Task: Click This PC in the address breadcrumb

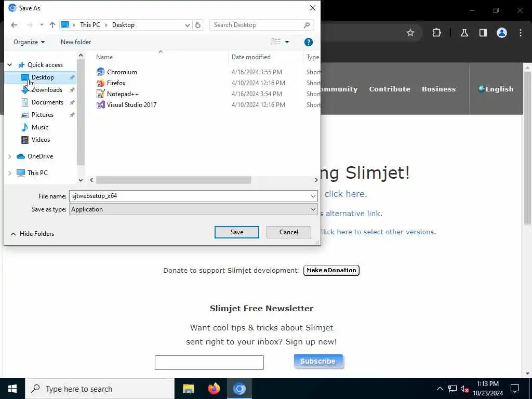Action: (x=90, y=25)
